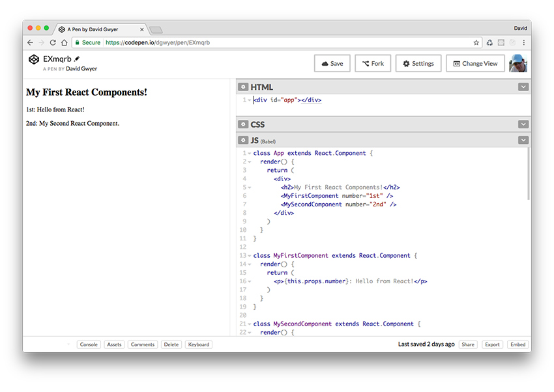Collapse fold arrow on HTML line 1
Screen dimensions: 554x392
tap(250, 100)
